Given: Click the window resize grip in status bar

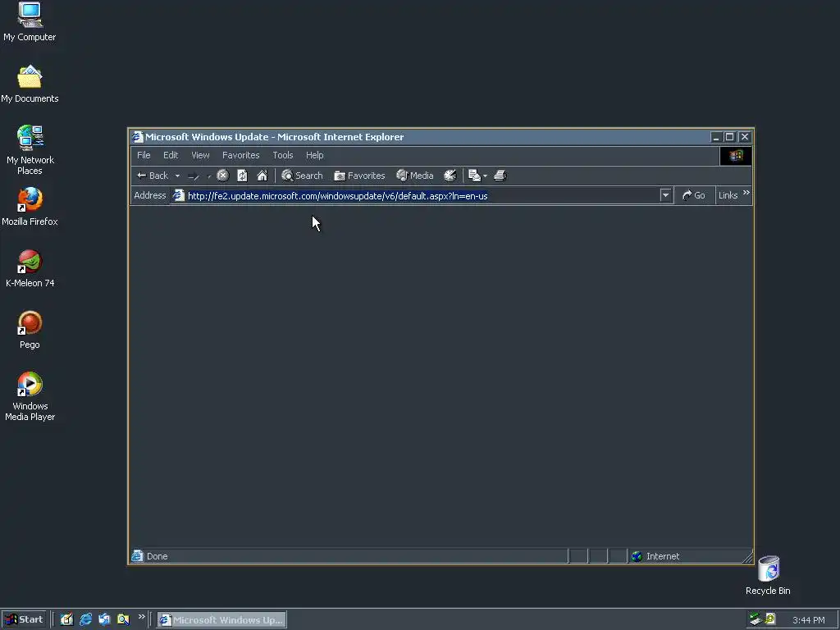Looking at the screenshot, I should click(x=748, y=558).
